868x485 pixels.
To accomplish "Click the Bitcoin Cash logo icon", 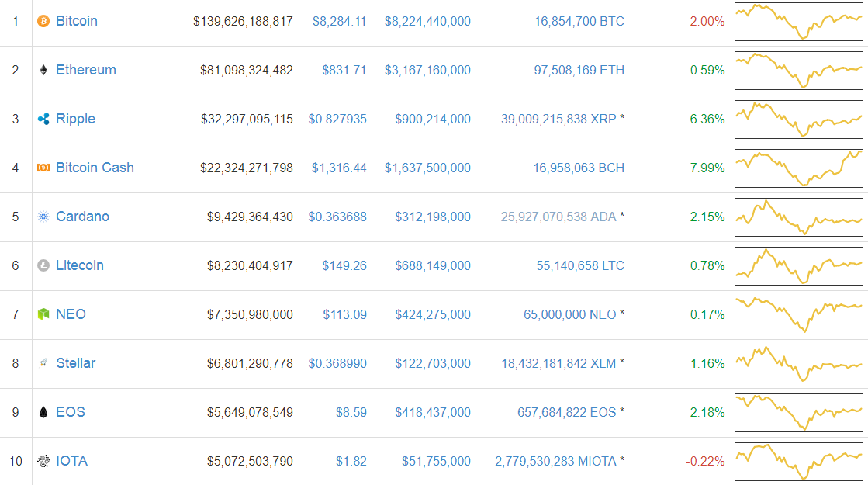I will (43, 168).
